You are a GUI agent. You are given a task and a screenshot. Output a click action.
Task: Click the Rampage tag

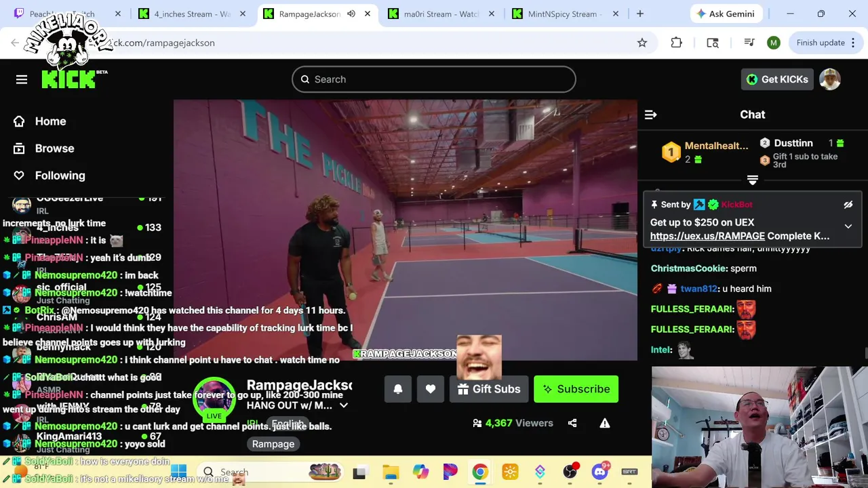coord(273,444)
